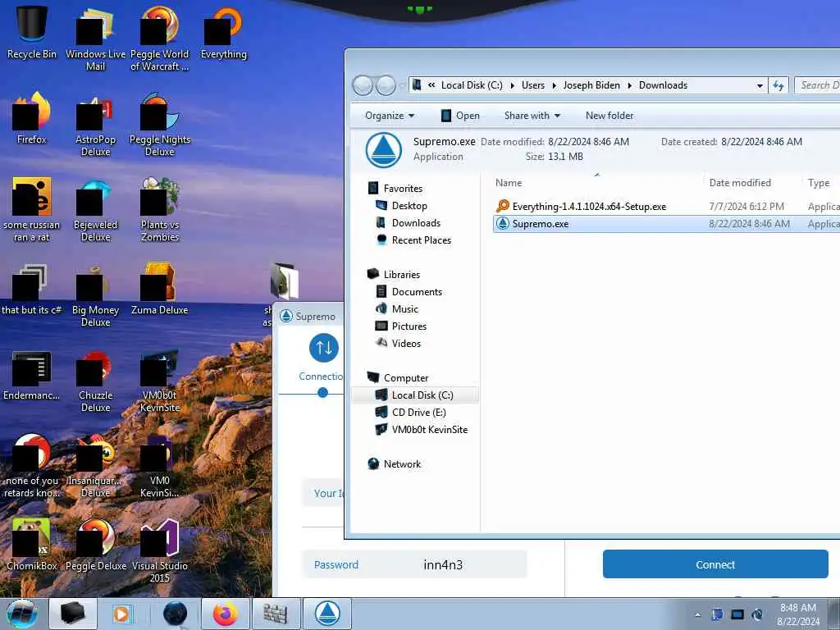The height and width of the screenshot is (630, 840).
Task: Click the Firefox taskbar button
Action: pyautogui.click(x=225, y=614)
